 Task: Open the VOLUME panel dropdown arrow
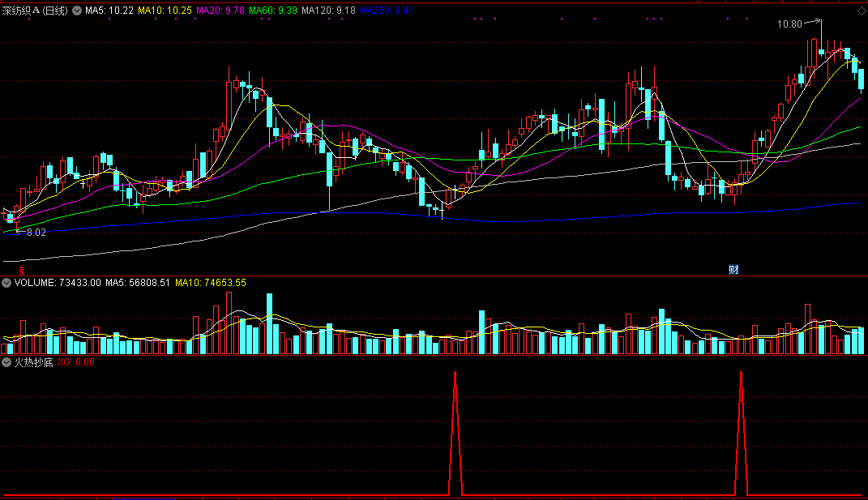(6, 283)
